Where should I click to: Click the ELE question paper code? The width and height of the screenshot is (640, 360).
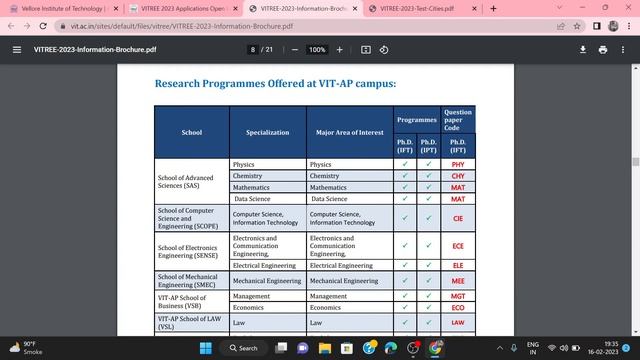pos(458,266)
